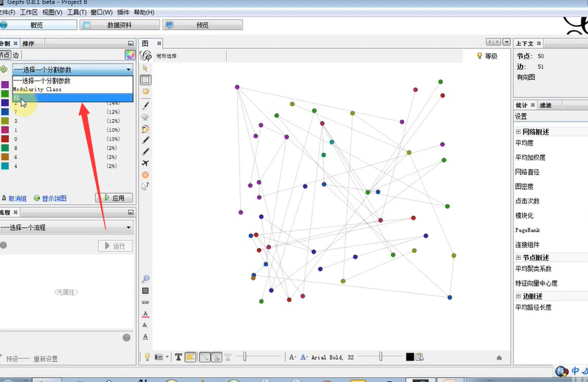This screenshot has width=588, height=382.
Task: Click the blue-underlined A label icon
Action: point(146,337)
